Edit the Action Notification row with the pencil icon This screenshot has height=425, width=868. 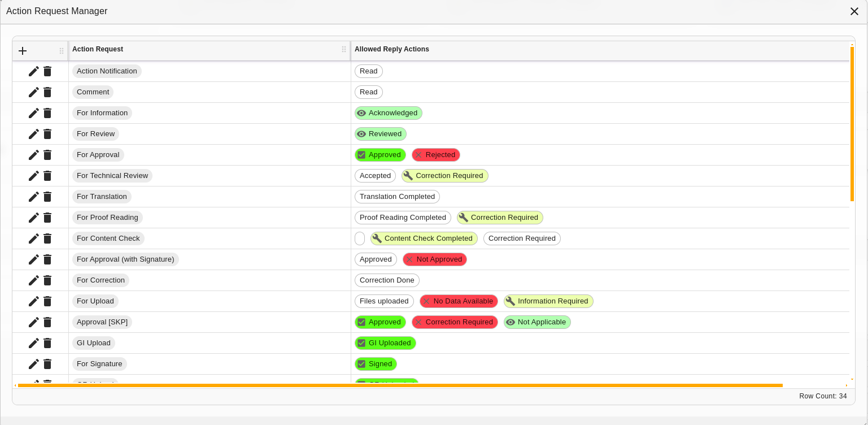(33, 71)
